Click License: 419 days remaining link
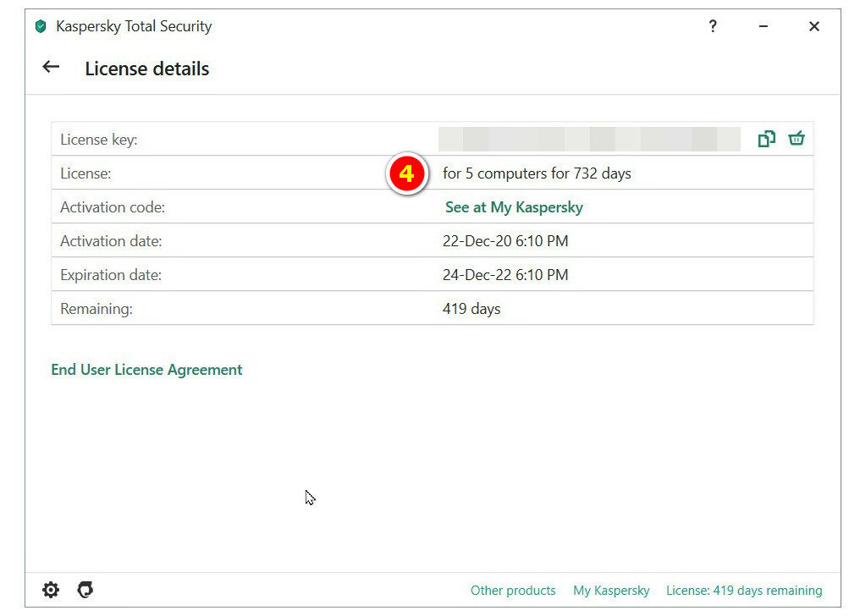Image resolution: width=849 pixels, height=616 pixels. coord(744,590)
